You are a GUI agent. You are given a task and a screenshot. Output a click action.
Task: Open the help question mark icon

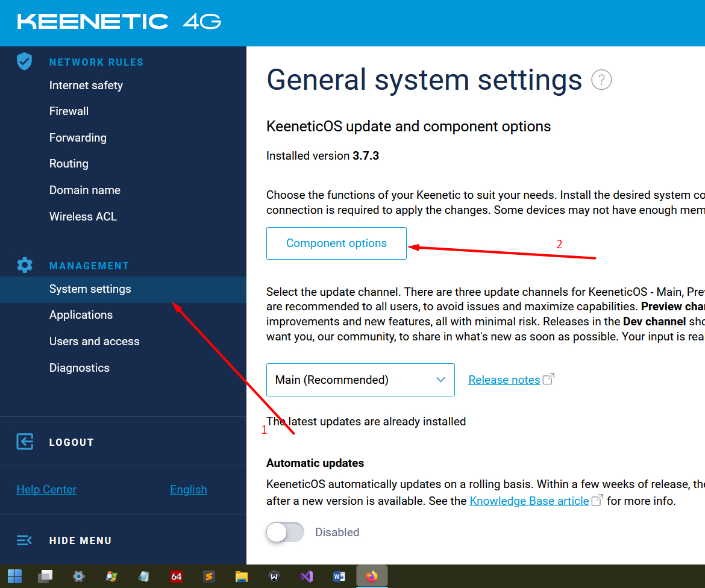[601, 80]
